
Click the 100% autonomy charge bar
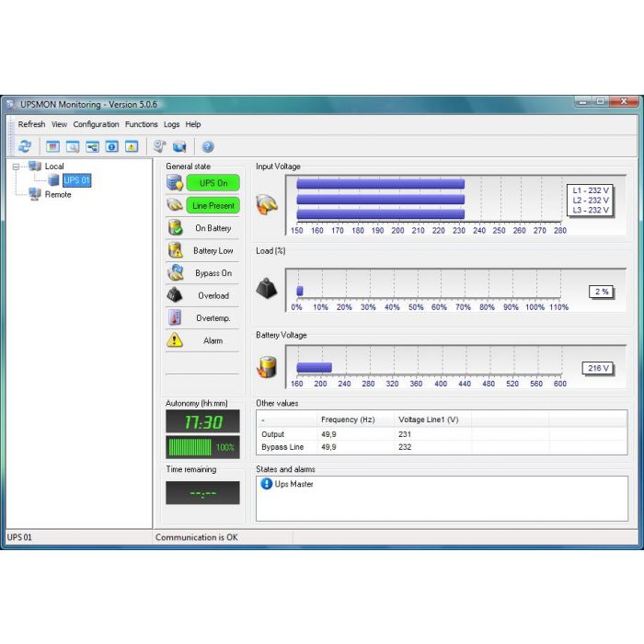coord(201,447)
